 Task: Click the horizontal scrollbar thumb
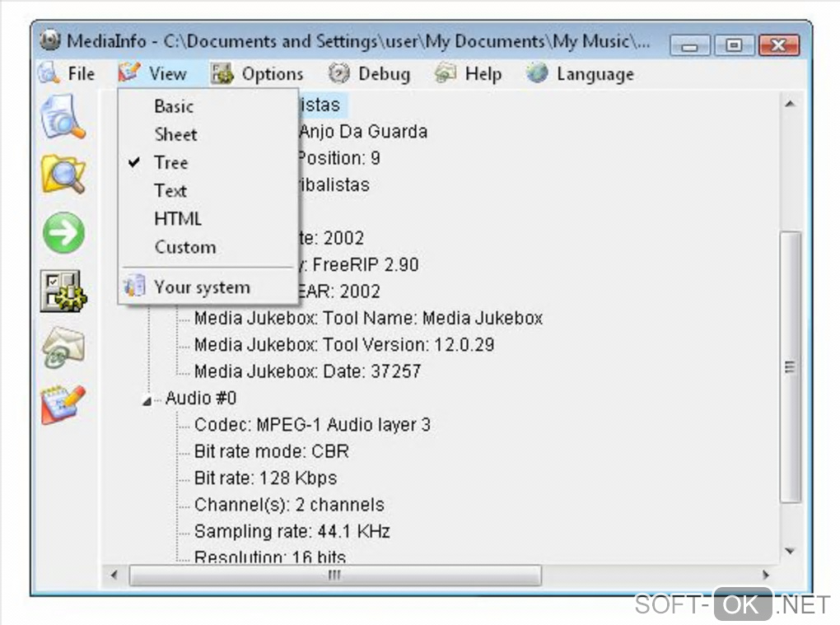(335, 576)
